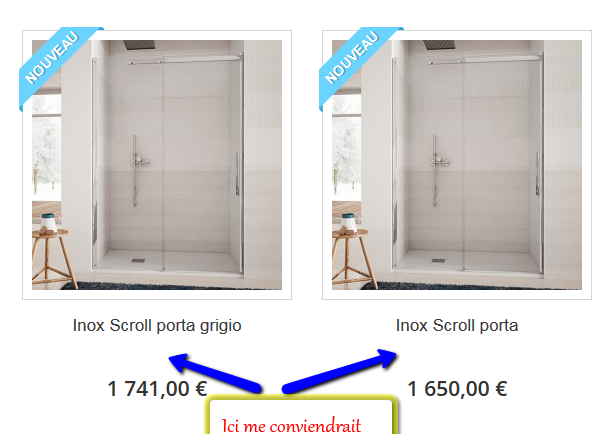Click the door handle in the right shower photo
This screenshot has height=434, width=601.
(x=537, y=173)
